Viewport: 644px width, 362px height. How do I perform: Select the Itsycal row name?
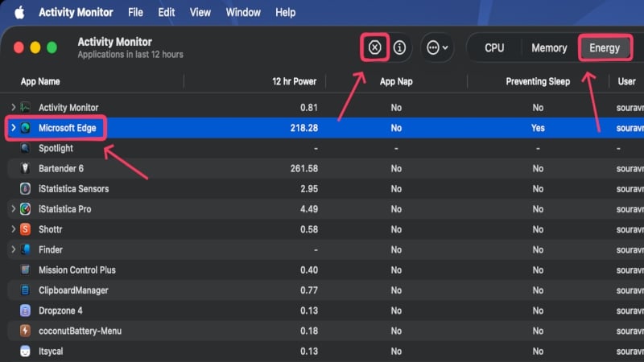click(x=51, y=352)
